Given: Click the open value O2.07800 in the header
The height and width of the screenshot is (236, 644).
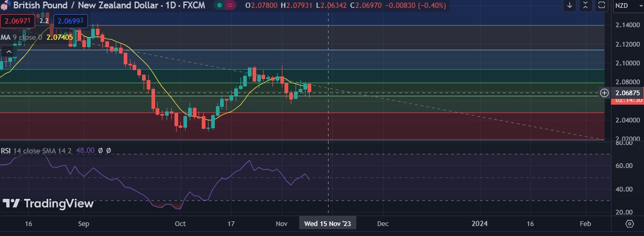Looking at the screenshot, I should 262,5.
